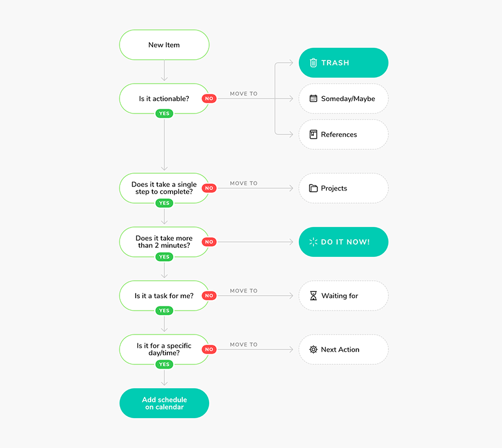
Task: Click the Does it take more than 2 minutes node
Action: (x=164, y=242)
